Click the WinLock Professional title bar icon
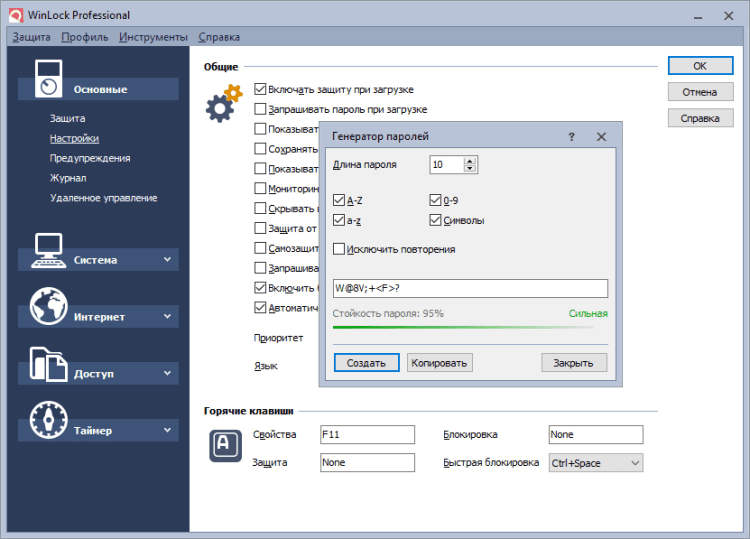The width and height of the screenshot is (750, 539). 16,15
